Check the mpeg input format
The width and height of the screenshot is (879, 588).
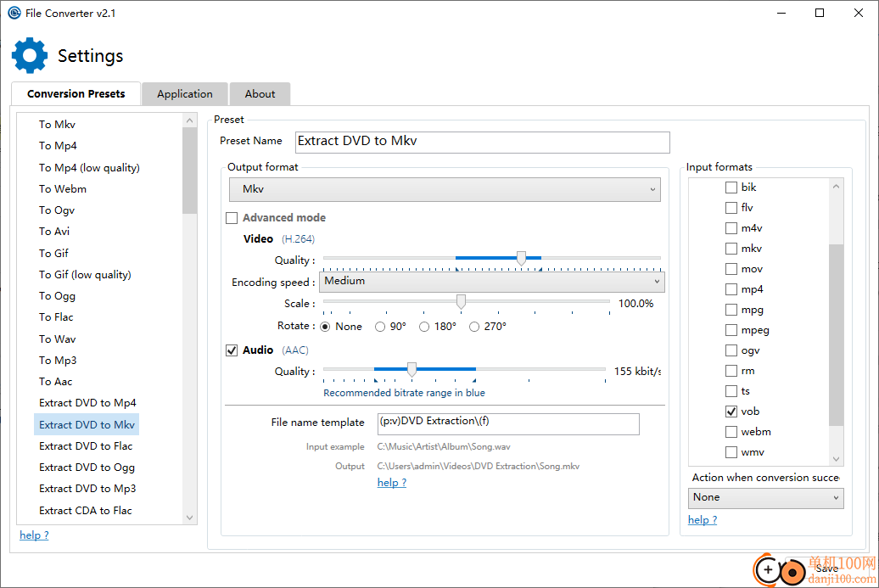click(731, 330)
